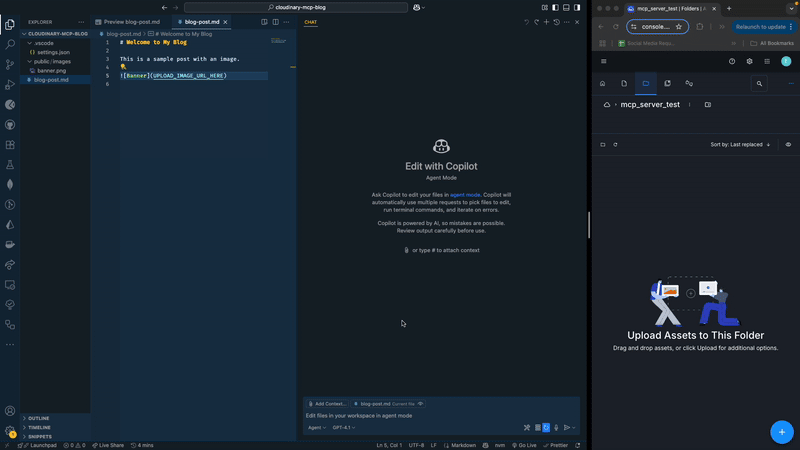The height and width of the screenshot is (450, 800).
Task: Open the Extensions view in the activity bar
Action: tap(10, 145)
